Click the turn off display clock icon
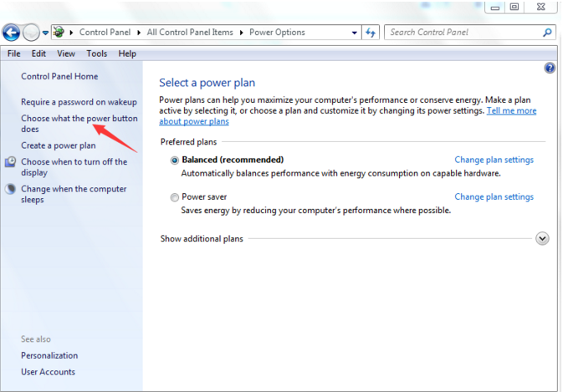Viewport: 563px width, 392px height. pos(10,162)
